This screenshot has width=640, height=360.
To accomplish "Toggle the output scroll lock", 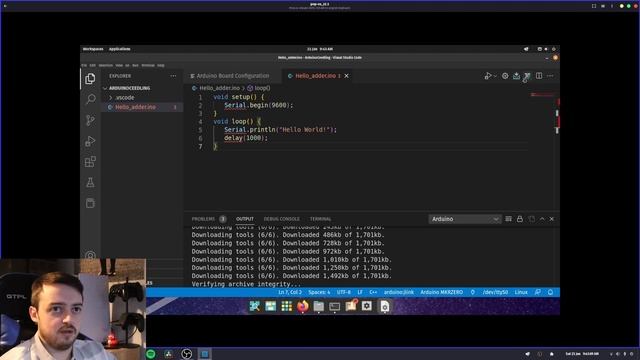I will 520,219.
